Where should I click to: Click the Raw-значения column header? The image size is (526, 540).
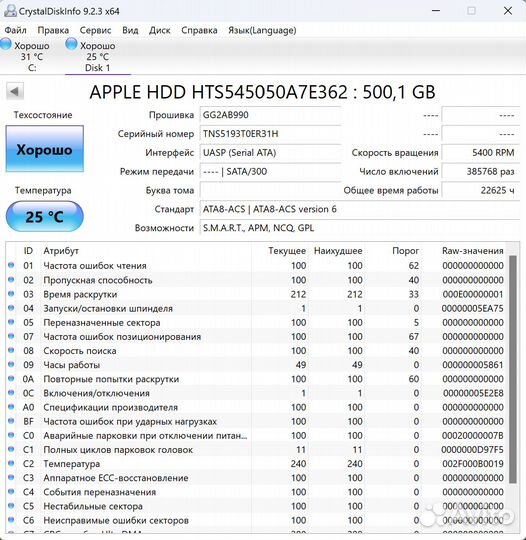click(473, 251)
